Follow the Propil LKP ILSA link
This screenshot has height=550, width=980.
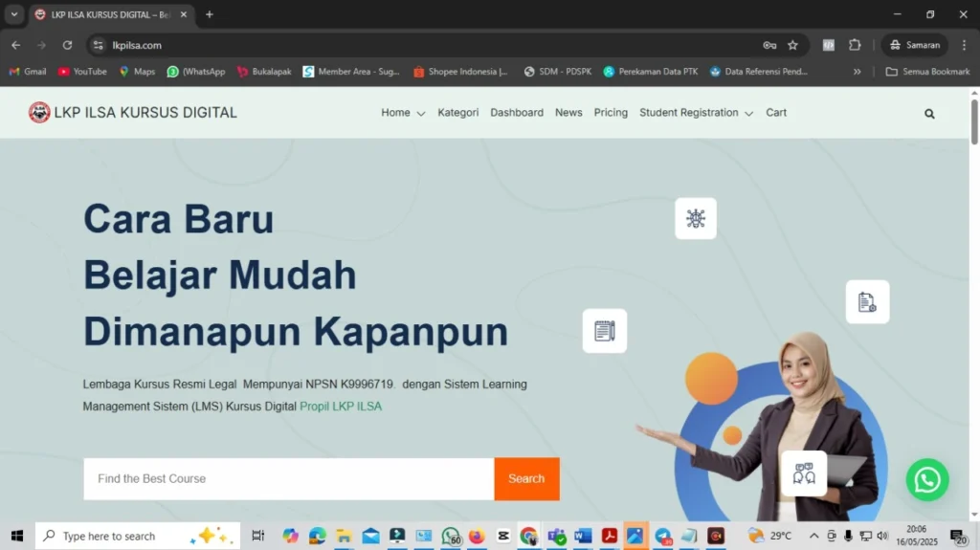[341, 407]
